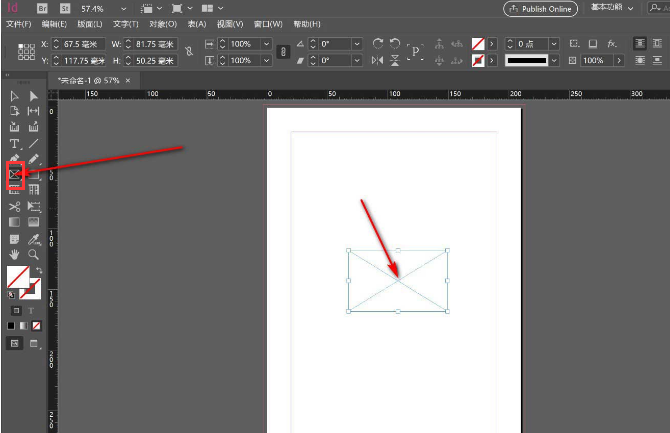Click the fill color swatch in toolbox
The height and width of the screenshot is (433, 670).
tap(17, 277)
